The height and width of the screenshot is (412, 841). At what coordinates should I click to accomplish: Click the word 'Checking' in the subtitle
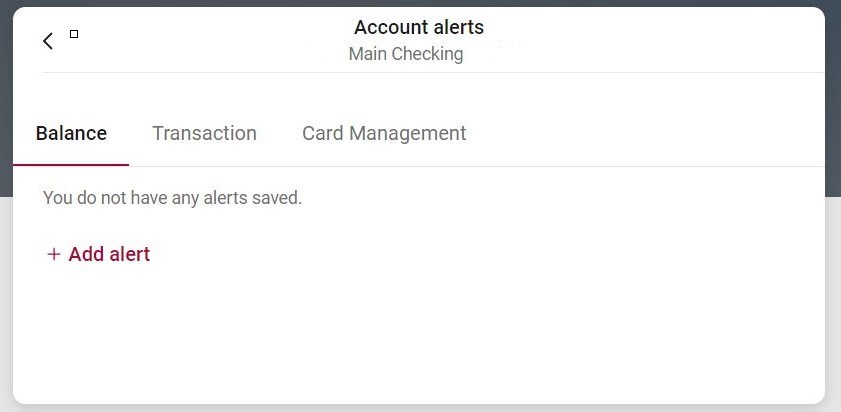click(x=428, y=54)
